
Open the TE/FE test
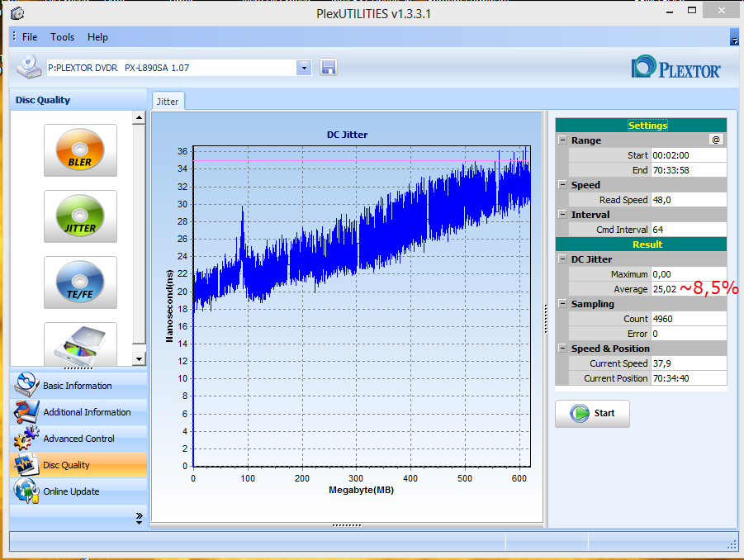tap(80, 282)
